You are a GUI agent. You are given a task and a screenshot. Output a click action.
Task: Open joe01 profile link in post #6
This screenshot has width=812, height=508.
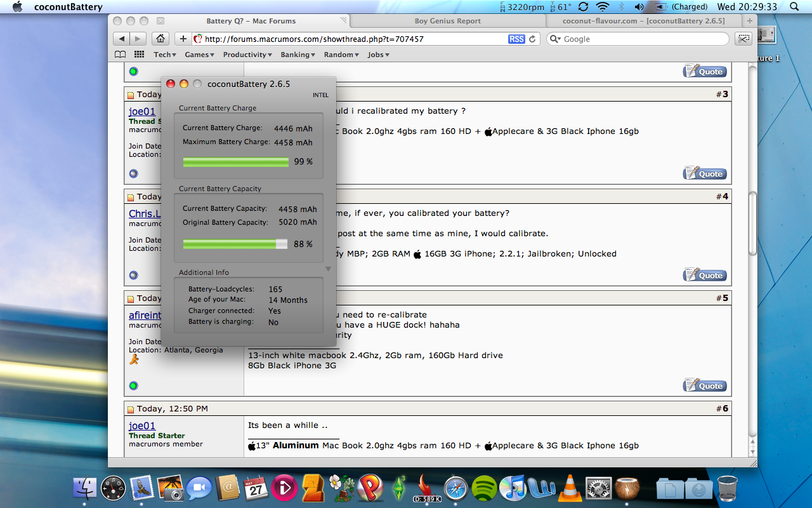pyautogui.click(x=142, y=425)
